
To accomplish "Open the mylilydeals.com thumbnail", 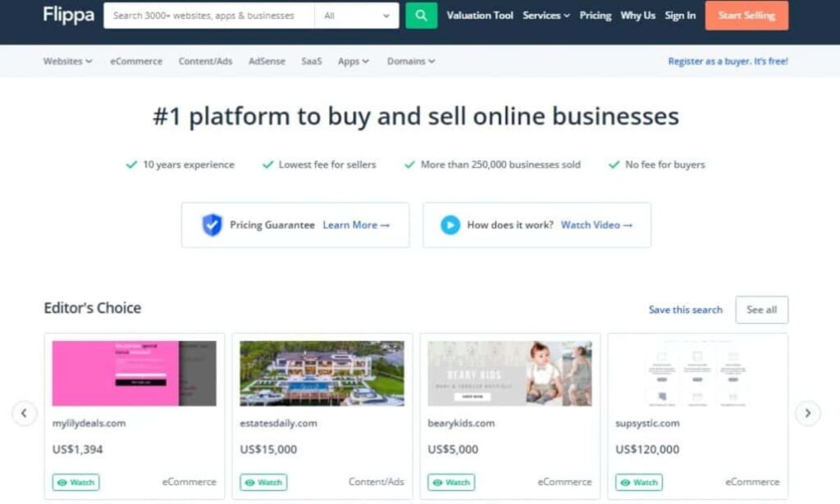I will 135,374.
